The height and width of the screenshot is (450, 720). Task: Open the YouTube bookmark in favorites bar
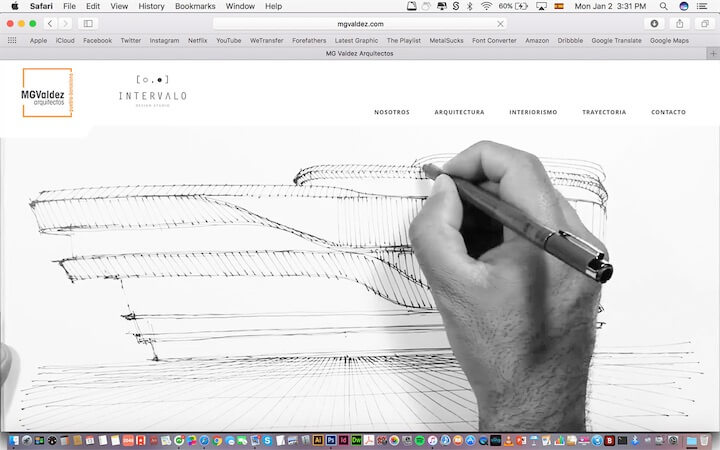click(228, 40)
